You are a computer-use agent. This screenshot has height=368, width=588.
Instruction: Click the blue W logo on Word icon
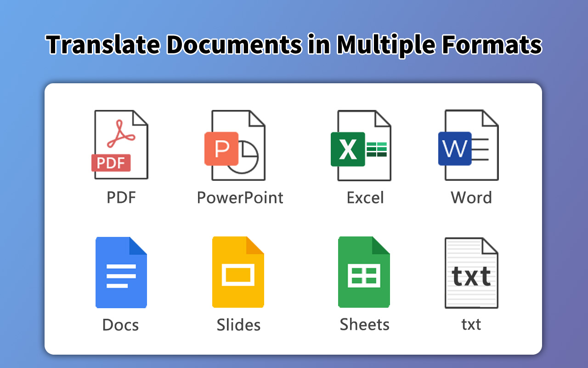[x=455, y=147]
